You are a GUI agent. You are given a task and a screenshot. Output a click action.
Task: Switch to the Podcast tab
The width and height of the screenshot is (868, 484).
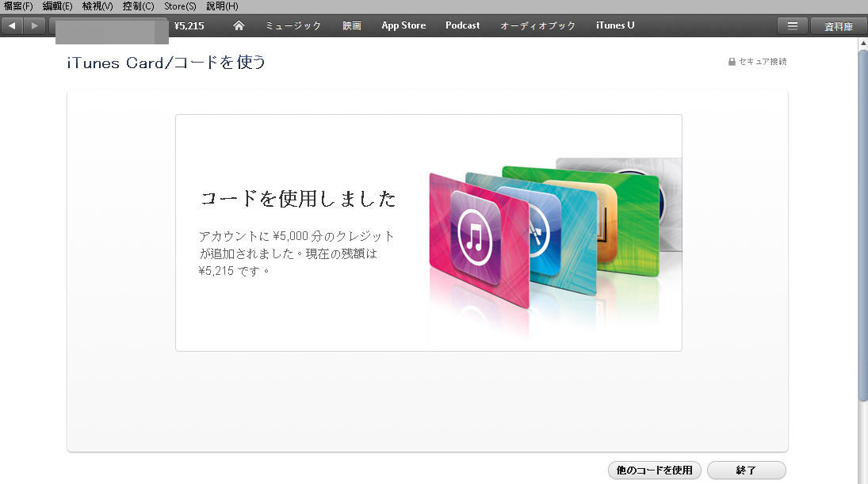coord(463,25)
